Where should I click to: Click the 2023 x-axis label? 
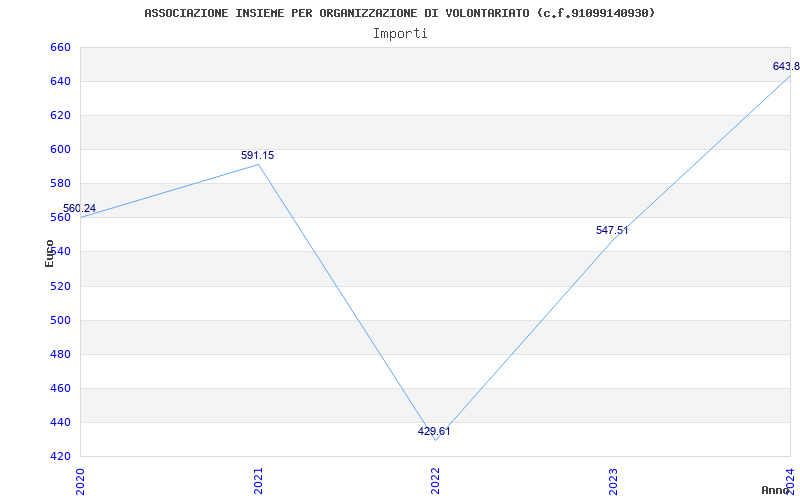[x=613, y=481]
